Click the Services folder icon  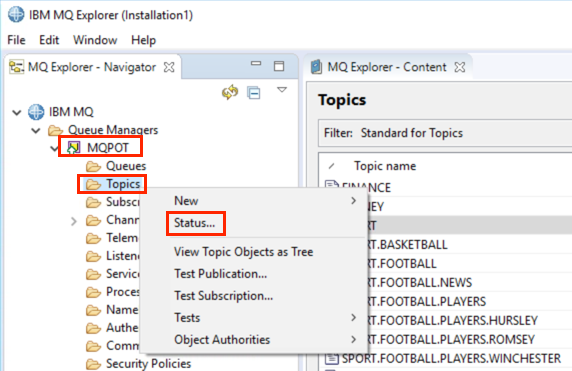pyautogui.click(x=94, y=274)
